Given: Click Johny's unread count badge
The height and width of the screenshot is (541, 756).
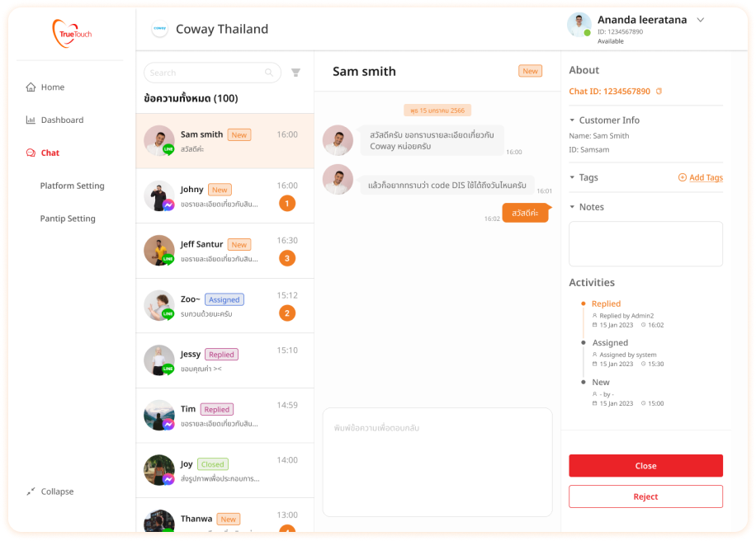Looking at the screenshot, I should tap(287, 204).
